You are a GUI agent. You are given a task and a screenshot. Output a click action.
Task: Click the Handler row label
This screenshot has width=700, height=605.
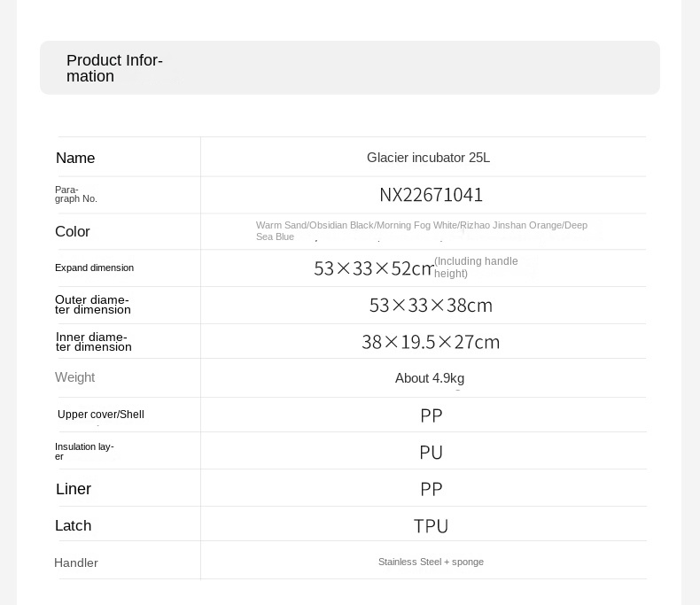coord(76,563)
